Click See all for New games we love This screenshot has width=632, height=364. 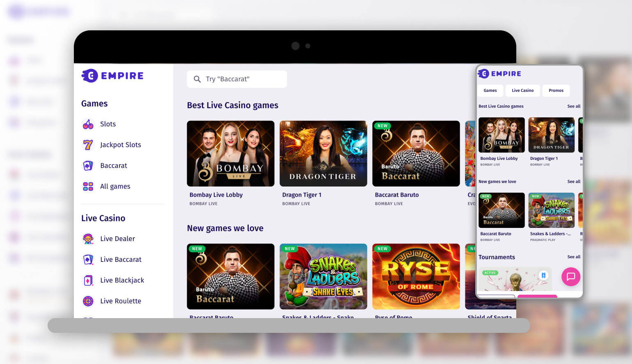574,182
